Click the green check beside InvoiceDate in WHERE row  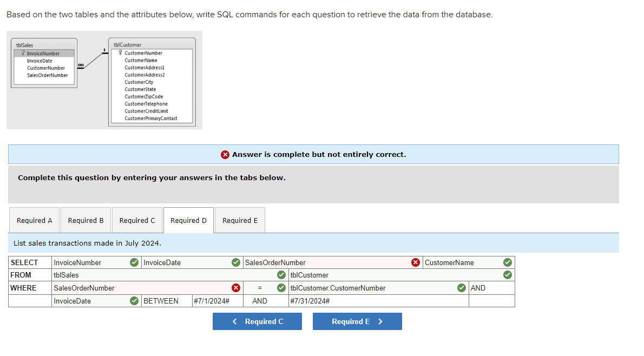(x=134, y=301)
